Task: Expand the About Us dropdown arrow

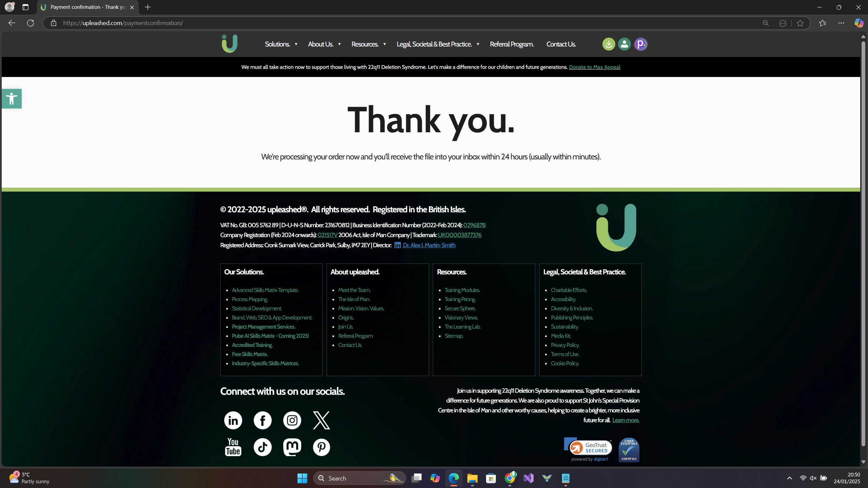Action: 339,44
